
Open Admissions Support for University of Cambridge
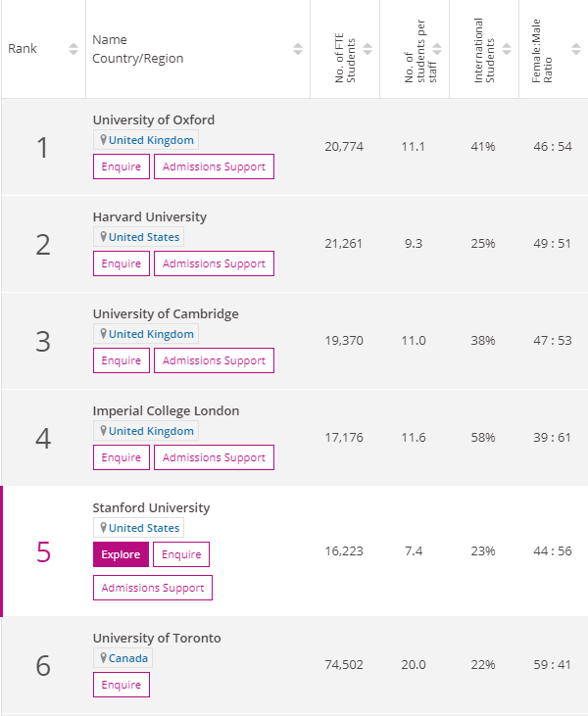pos(214,360)
